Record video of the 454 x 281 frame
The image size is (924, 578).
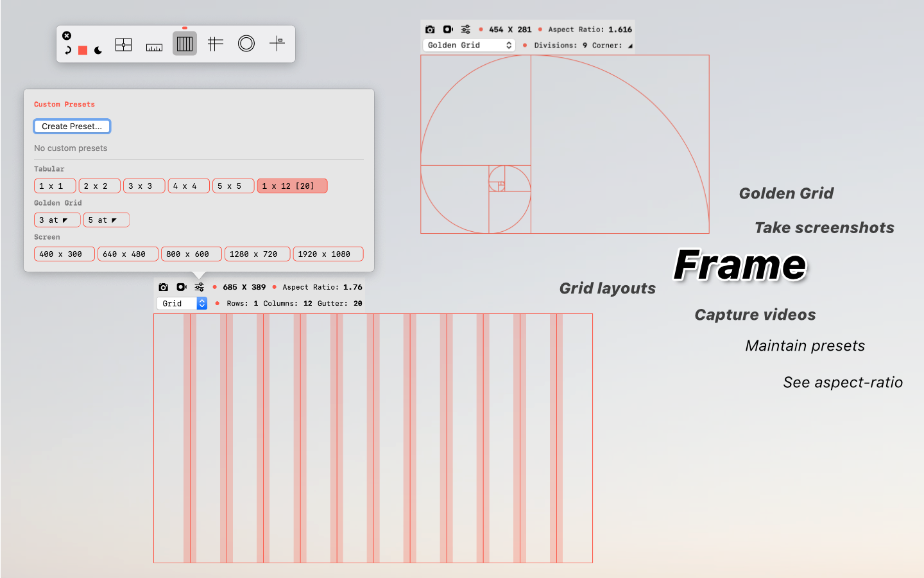coord(448,30)
